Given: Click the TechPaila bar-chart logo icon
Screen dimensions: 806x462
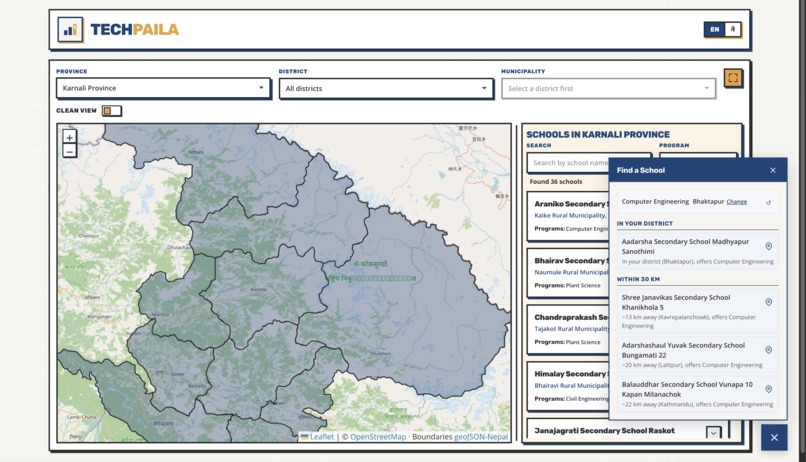Looking at the screenshot, I should pos(70,30).
